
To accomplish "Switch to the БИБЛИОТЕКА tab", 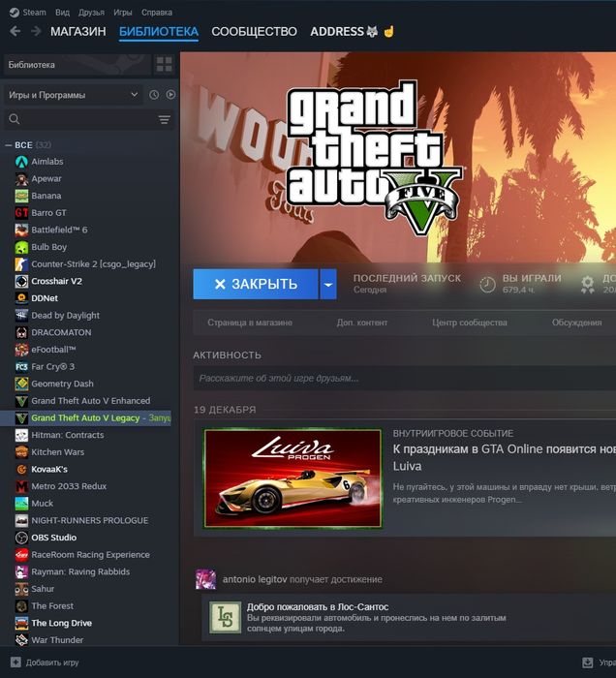I will coord(159,32).
